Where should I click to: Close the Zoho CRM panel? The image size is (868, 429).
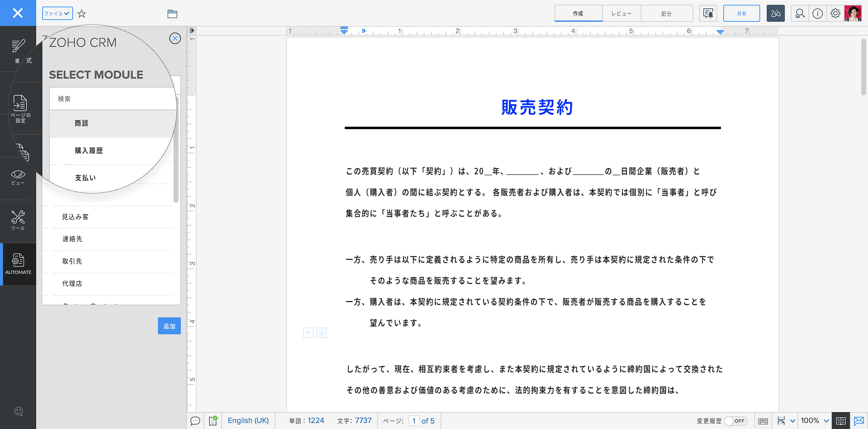pyautogui.click(x=175, y=38)
